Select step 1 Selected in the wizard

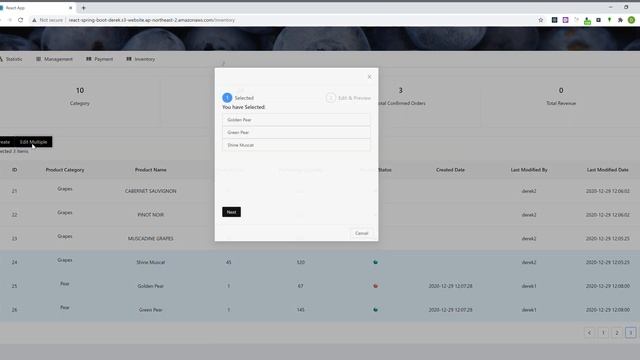click(238, 98)
